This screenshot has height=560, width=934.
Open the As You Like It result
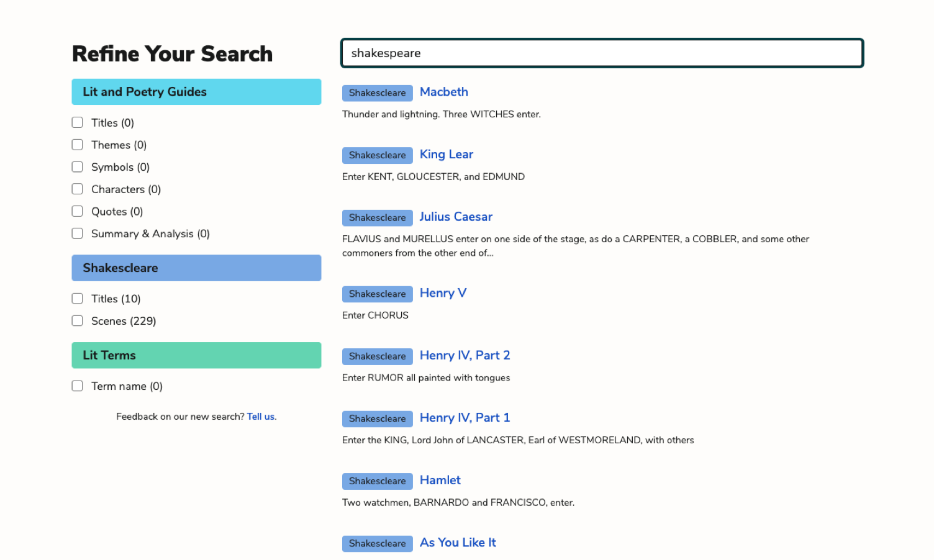click(457, 542)
